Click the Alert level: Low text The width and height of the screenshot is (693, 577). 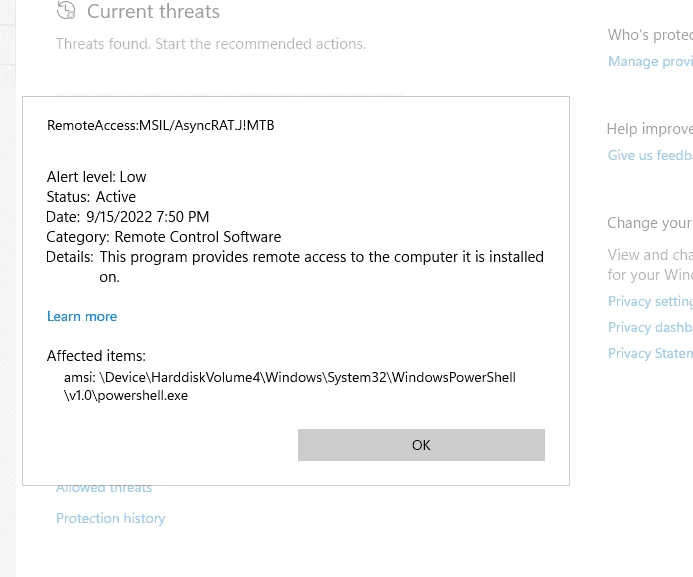click(96, 177)
